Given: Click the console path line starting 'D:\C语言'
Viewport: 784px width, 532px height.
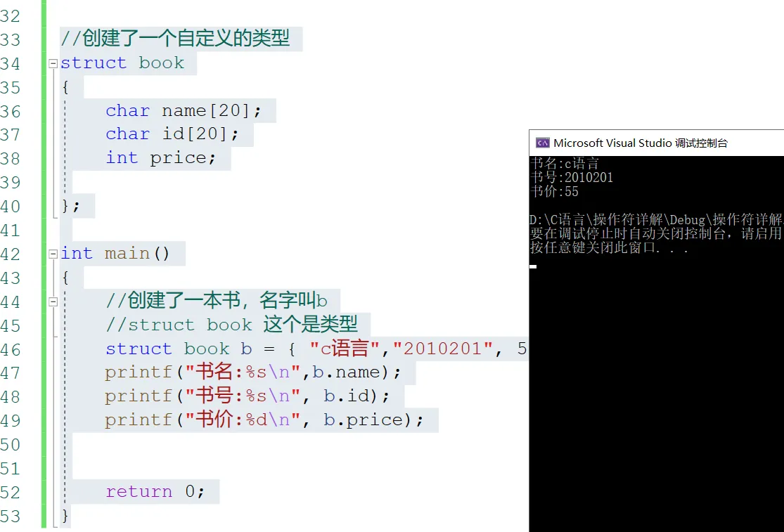Looking at the screenshot, I should tap(657, 220).
